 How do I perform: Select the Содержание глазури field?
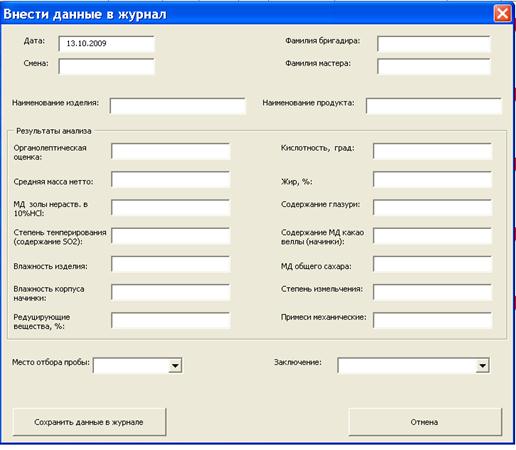click(x=432, y=208)
